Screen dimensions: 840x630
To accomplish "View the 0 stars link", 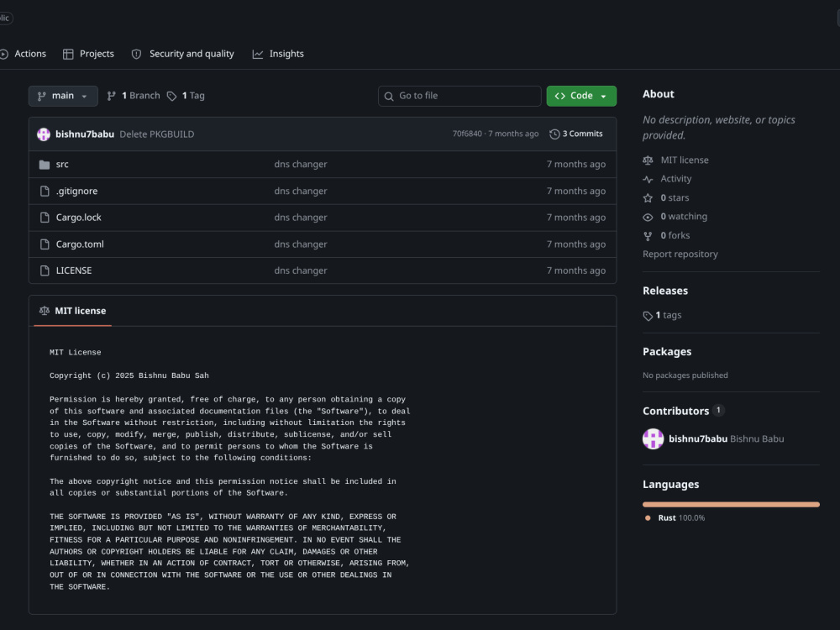I will click(x=675, y=197).
